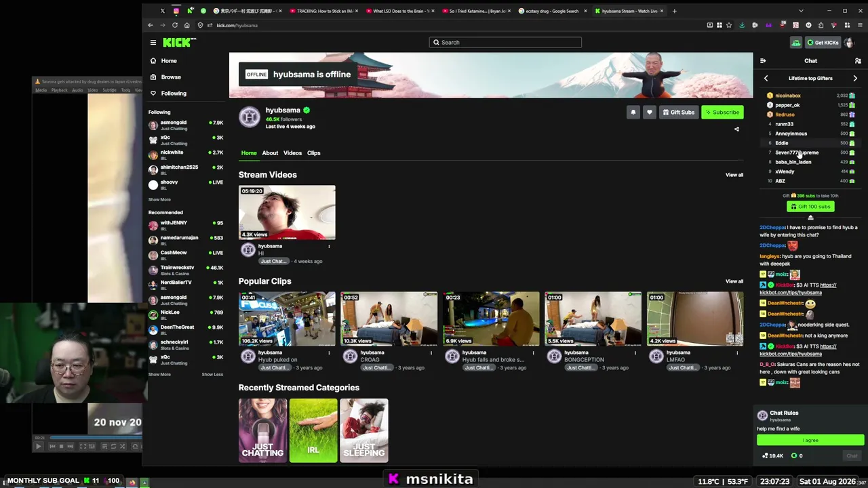
Task: Click the browser reload button
Action: tap(175, 25)
